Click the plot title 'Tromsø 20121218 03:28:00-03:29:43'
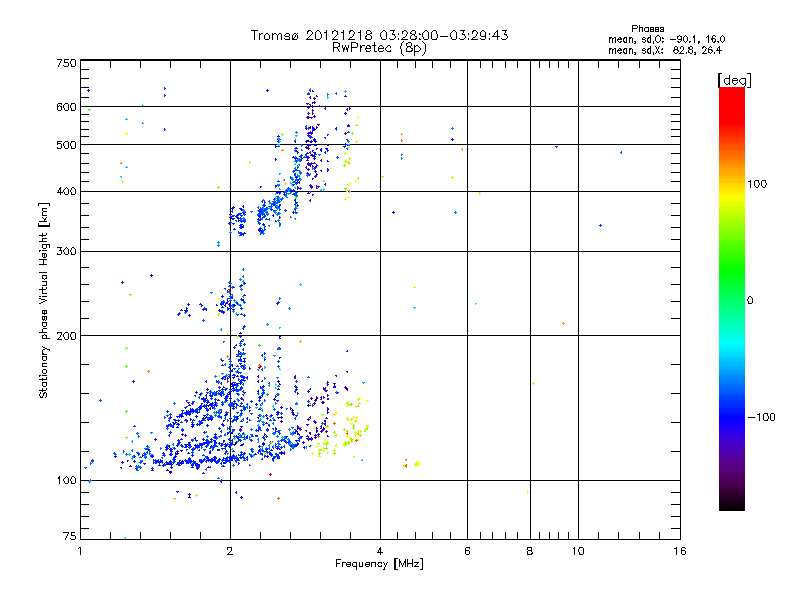Viewport: 800px width, 600px height. [x=379, y=35]
